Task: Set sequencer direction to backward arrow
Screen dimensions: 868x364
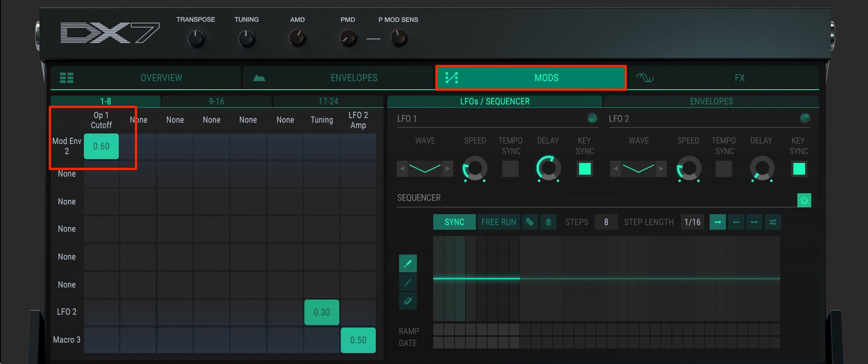Action: click(736, 222)
